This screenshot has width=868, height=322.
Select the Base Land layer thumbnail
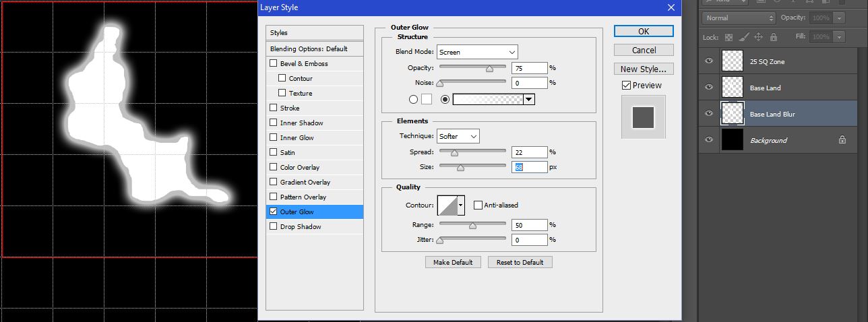(x=732, y=88)
